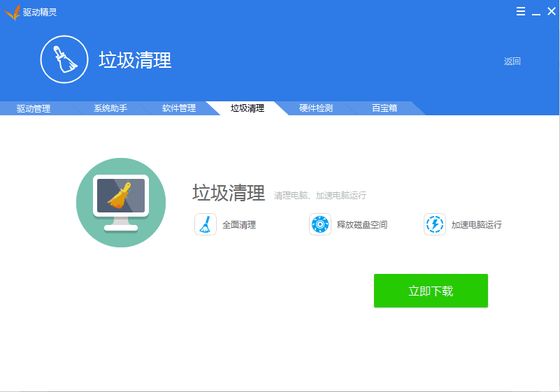
Task: Click the 驱动精灵 title text
Action: click(40, 12)
